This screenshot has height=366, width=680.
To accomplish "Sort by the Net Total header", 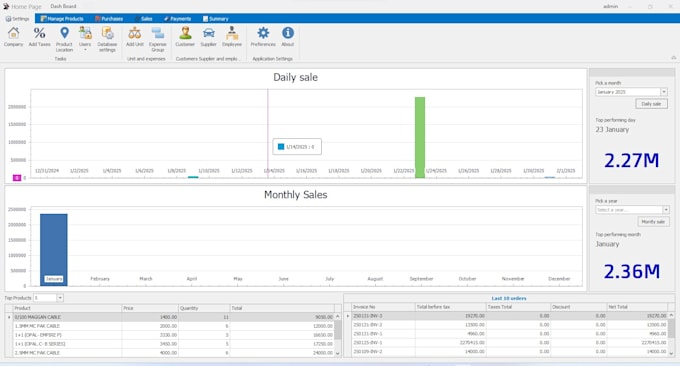I will (x=637, y=307).
